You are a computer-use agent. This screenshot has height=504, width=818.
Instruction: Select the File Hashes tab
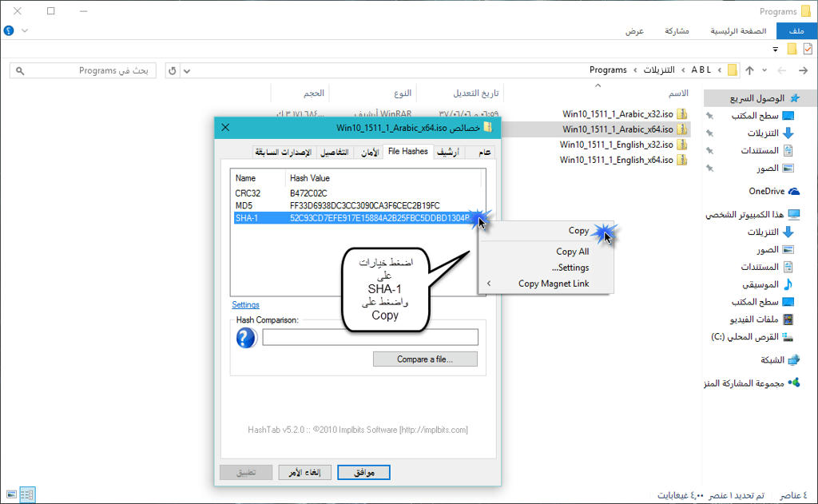tap(408, 151)
